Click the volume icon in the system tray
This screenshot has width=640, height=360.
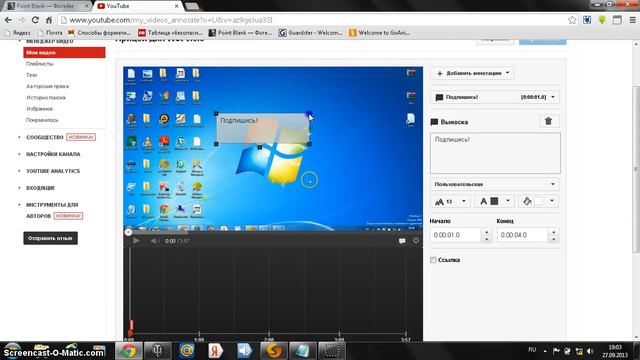590,351
